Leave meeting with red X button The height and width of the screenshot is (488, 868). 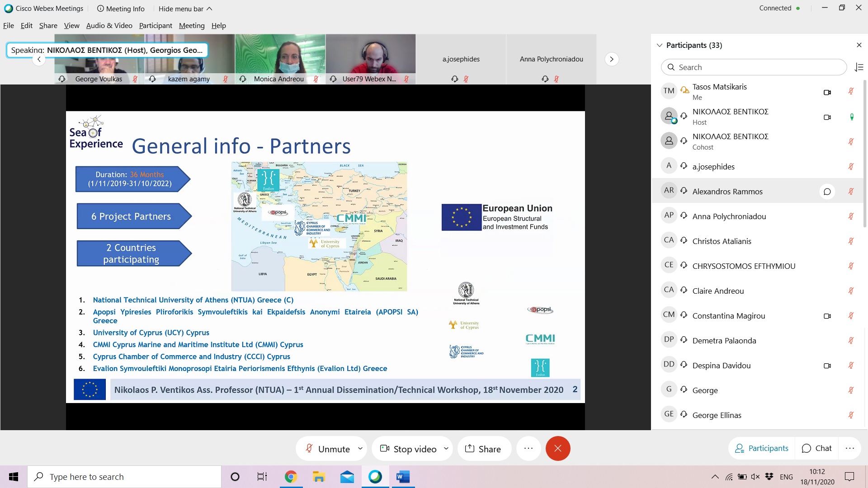pyautogui.click(x=558, y=449)
